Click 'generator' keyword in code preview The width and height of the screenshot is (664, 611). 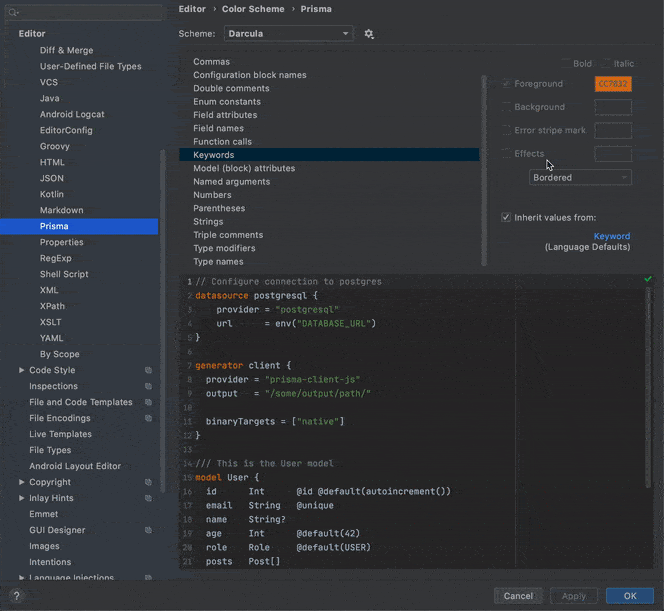[219, 365]
